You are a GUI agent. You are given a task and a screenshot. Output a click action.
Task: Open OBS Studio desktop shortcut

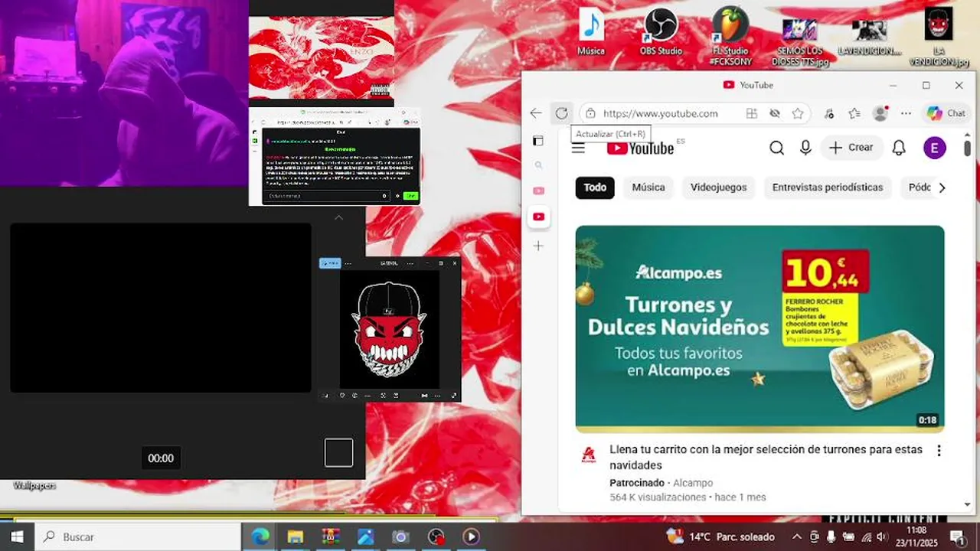pyautogui.click(x=661, y=32)
